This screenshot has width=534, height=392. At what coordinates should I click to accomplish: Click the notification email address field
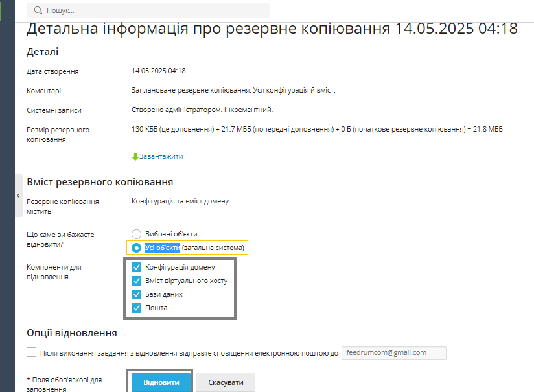tap(393, 353)
